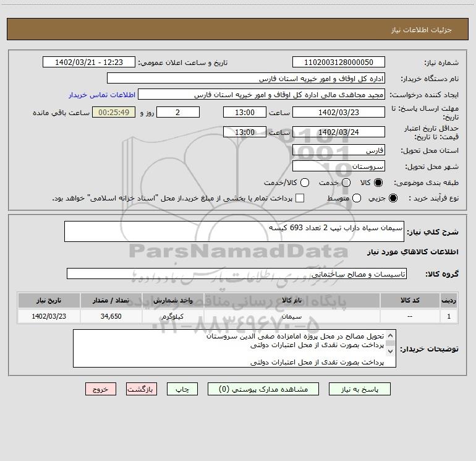Click the کد کالا column header

[x=410, y=300]
